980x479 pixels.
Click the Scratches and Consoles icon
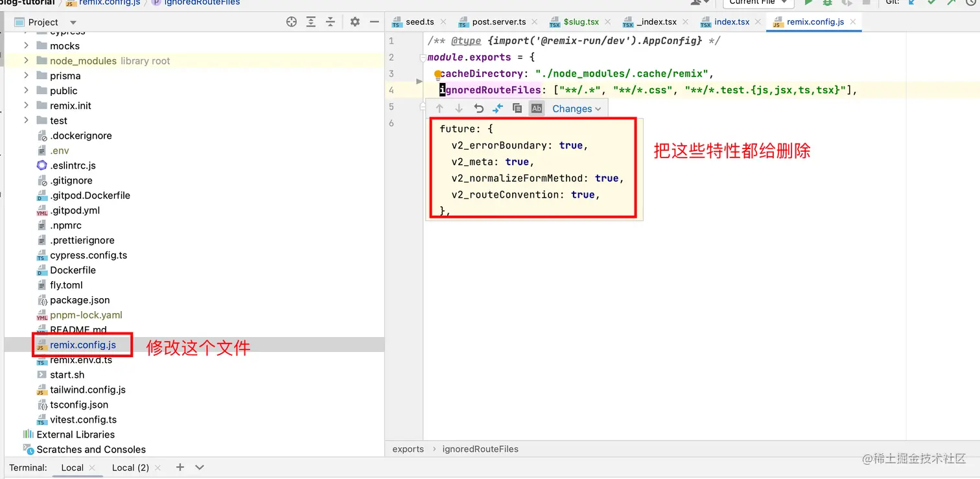tap(29, 449)
